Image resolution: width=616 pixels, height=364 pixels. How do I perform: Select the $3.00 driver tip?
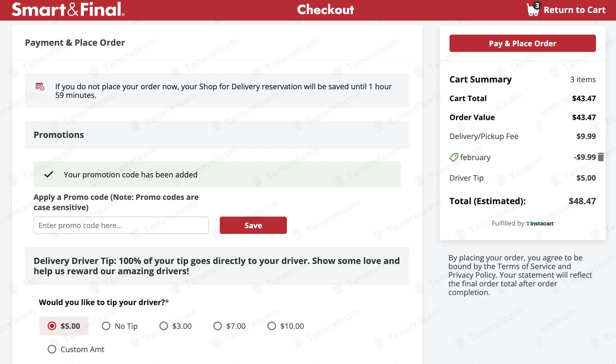(x=164, y=326)
